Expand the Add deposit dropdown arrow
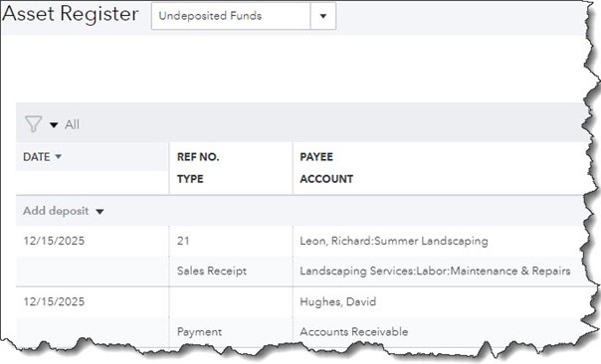 pos(100,212)
